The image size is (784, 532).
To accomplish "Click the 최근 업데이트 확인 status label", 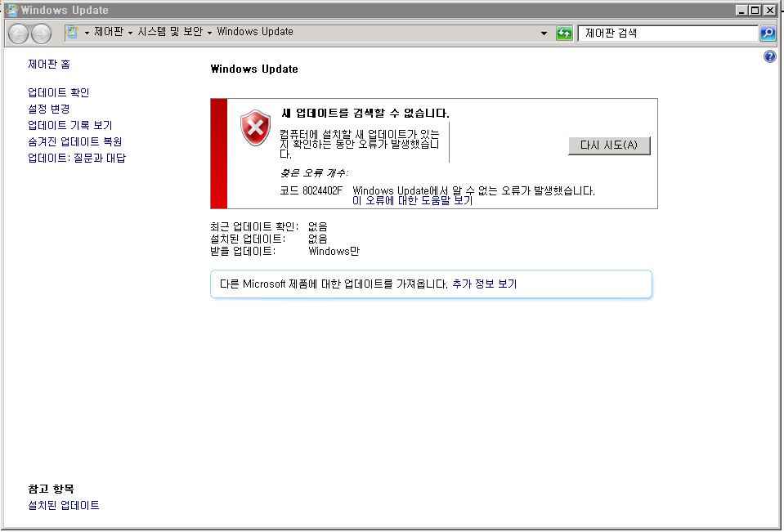I will pyautogui.click(x=254, y=227).
